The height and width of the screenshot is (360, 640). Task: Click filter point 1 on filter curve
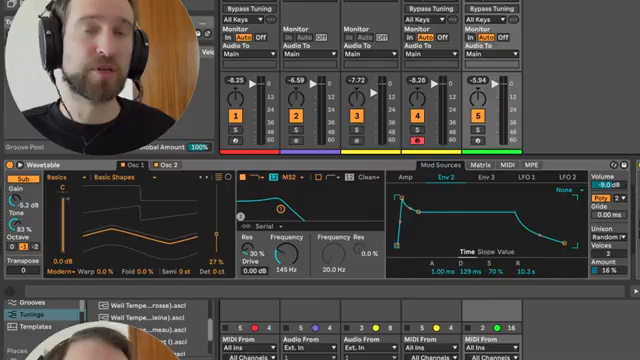(280, 209)
